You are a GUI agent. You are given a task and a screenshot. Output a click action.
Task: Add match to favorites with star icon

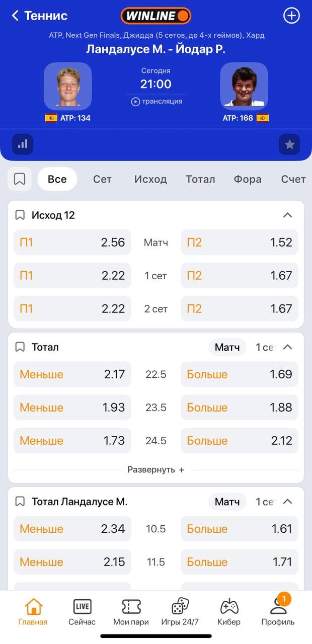pos(289,144)
